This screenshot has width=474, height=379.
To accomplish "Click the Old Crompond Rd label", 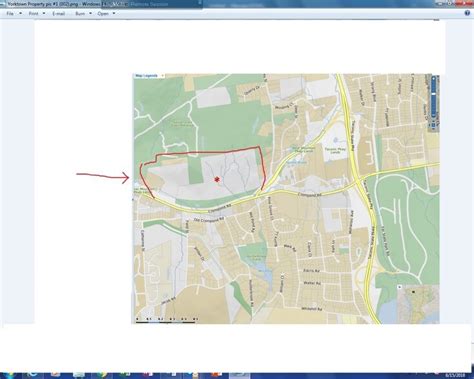I will 208,220.
